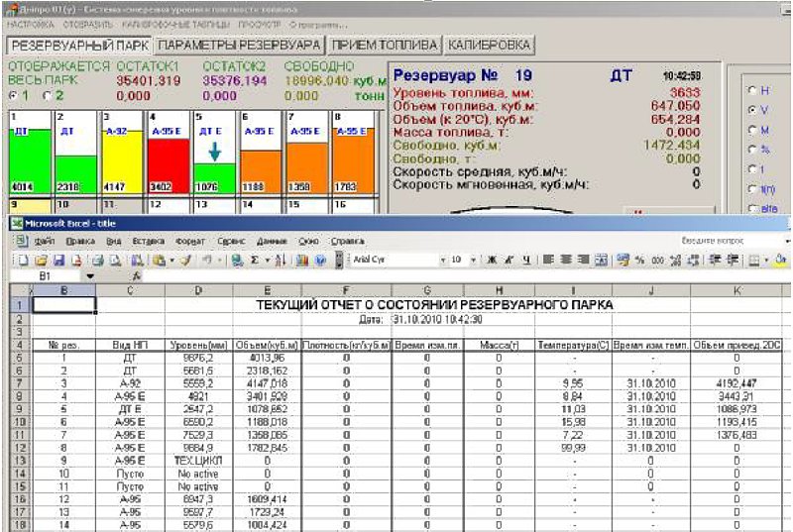Open the Name Box dropdown arrow
Screen dimensions: 793x532
89,276
